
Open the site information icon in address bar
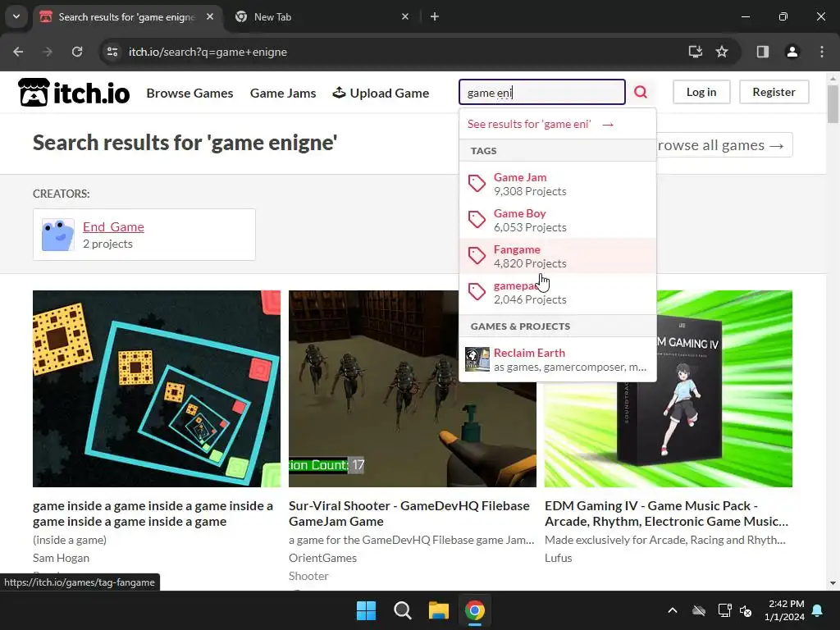pos(112,52)
